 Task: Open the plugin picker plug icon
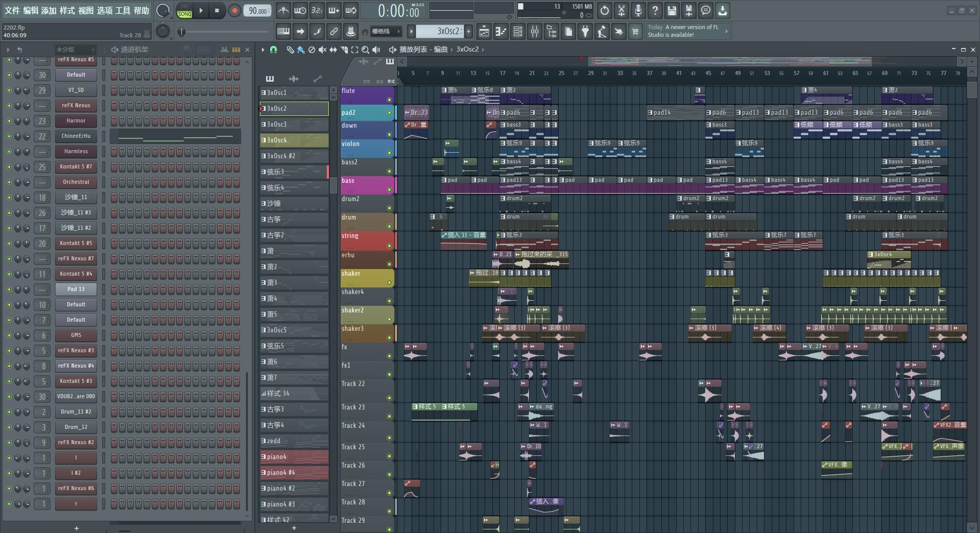(585, 32)
